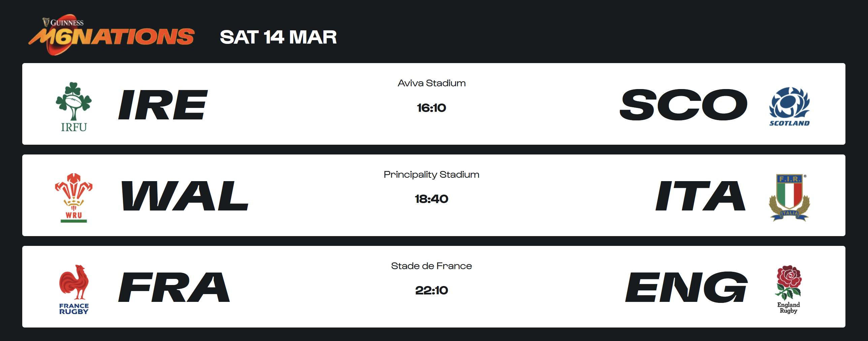The width and height of the screenshot is (868, 341).
Task: Select the ENG team name
Action: click(686, 287)
